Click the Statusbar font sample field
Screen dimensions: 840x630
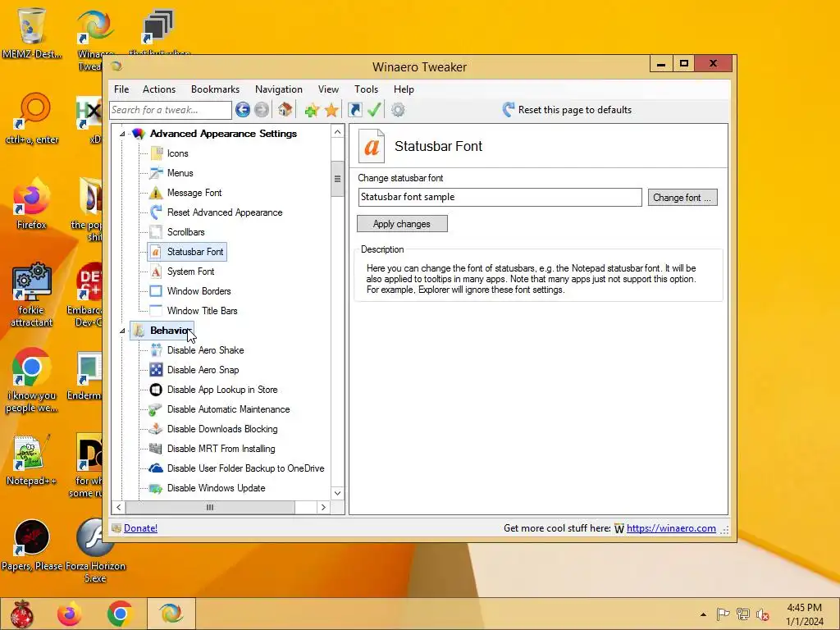point(500,197)
